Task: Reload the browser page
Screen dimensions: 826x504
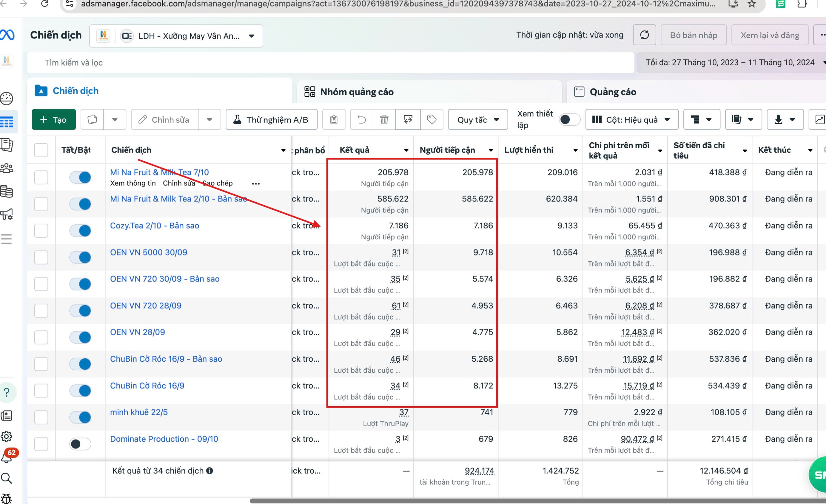Action: click(45, 4)
